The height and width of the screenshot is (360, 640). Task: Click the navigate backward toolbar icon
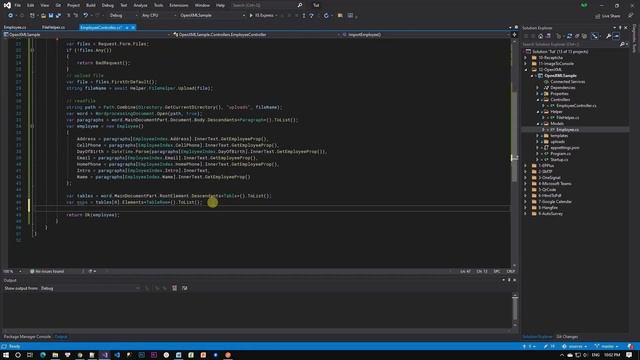[x=10, y=16]
